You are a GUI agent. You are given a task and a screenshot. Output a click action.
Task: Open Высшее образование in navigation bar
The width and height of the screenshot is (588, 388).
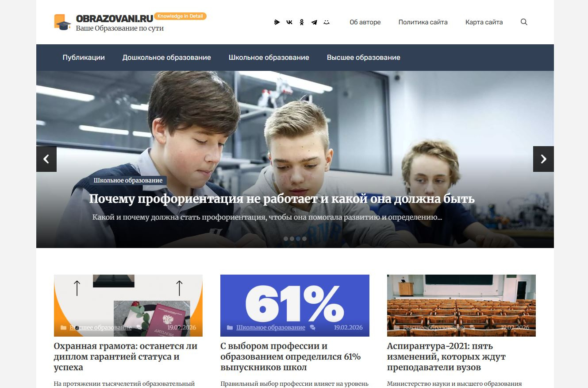click(364, 58)
